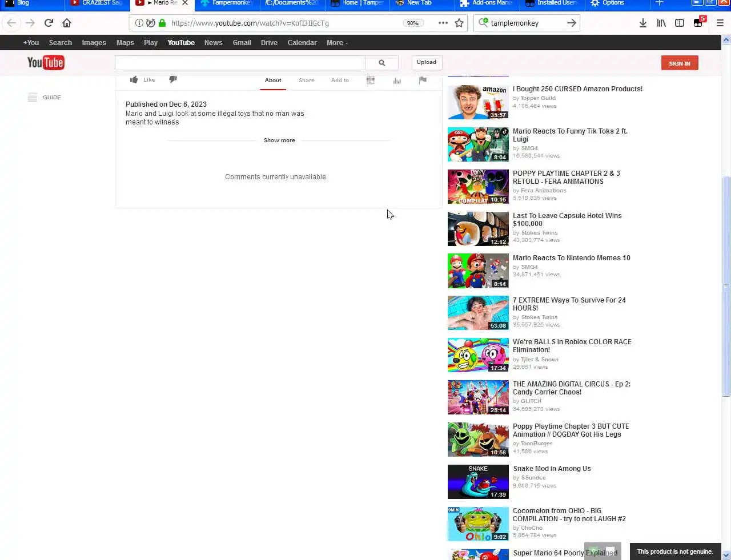Open Drive from the Google bar
The width and height of the screenshot is (731, 560).
[269, 43]
